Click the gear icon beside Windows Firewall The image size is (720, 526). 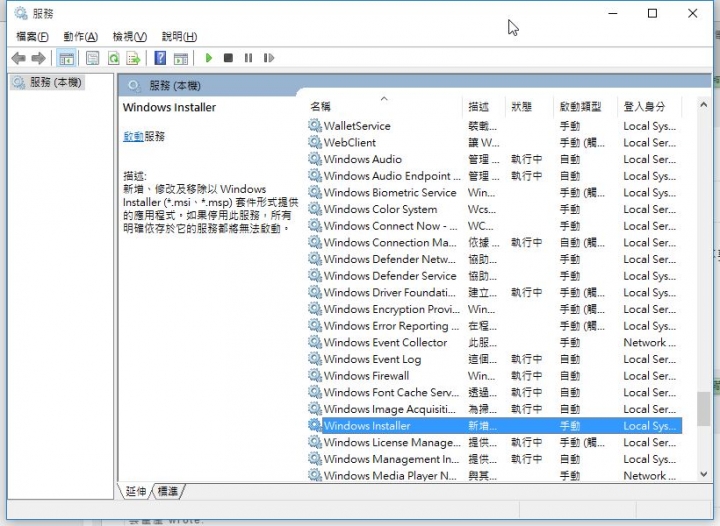coord(315,375)
